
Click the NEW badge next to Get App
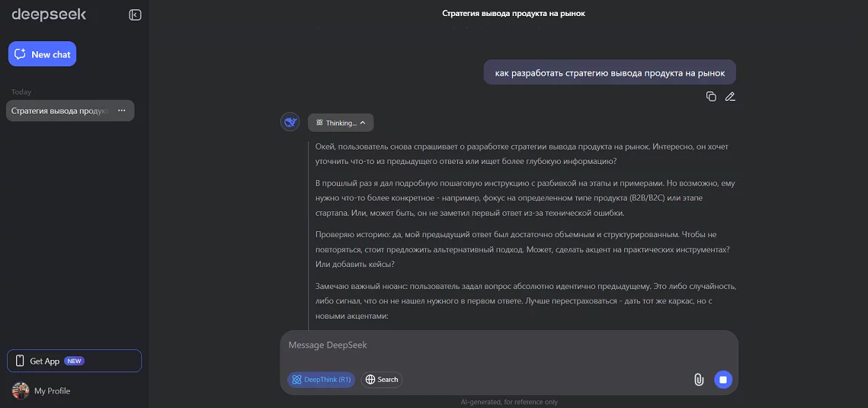[74, 361]
